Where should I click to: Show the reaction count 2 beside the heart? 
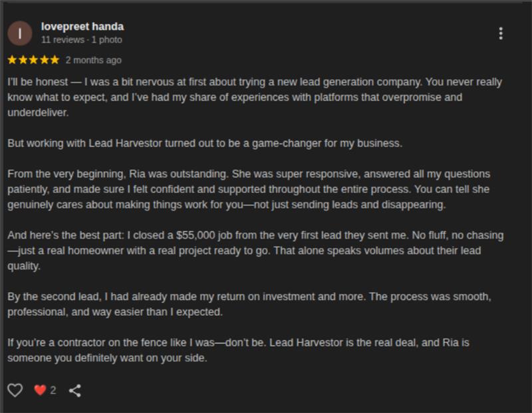[x=53, y=390]
